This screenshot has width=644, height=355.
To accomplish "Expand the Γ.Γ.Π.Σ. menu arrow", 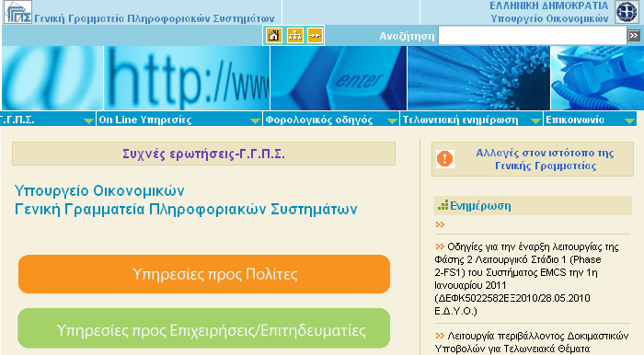I will point(88,120).
